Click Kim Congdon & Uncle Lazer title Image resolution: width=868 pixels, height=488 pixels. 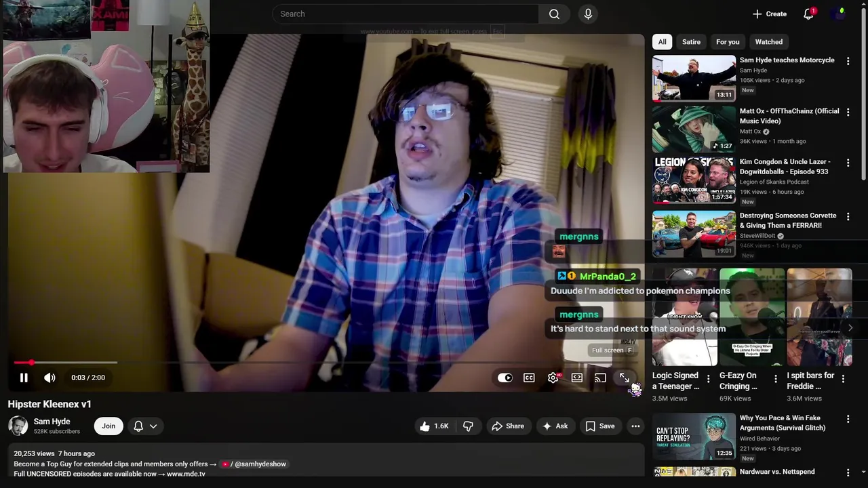pos(785,167)
